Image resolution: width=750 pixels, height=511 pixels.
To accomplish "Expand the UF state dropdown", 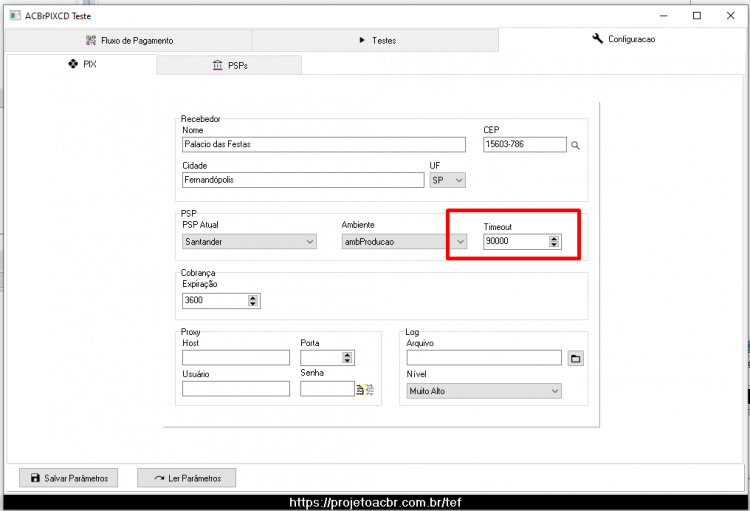I will click(x=447, y=180).
